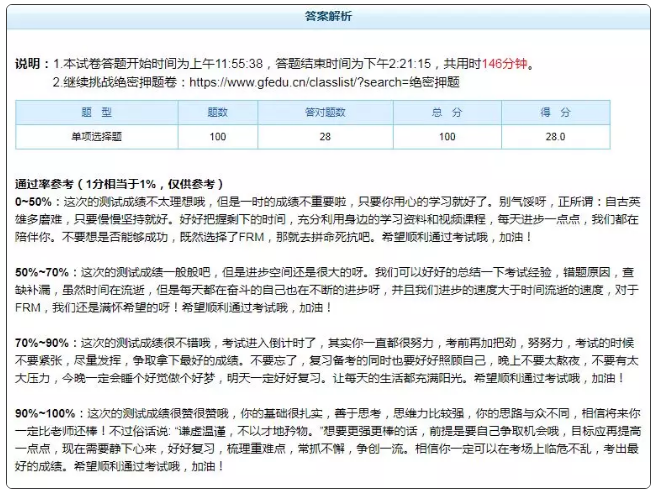
Task: Select the 答对题数 column header
Action: (x=325, y=112)
